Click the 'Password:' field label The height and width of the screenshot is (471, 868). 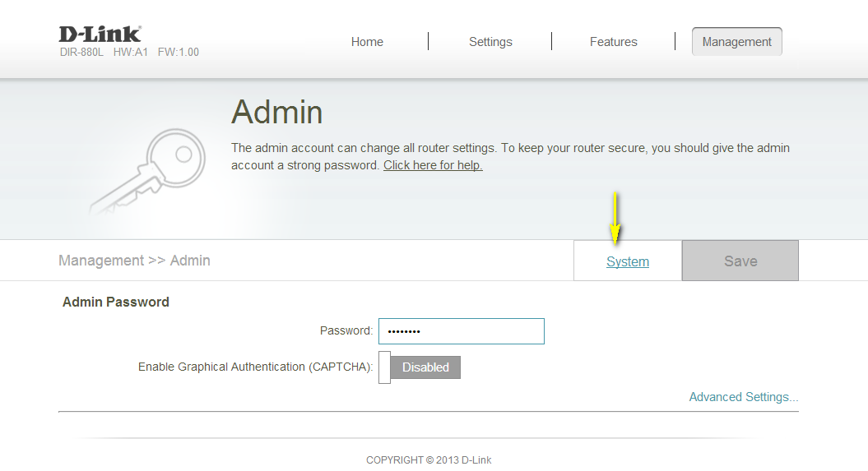[346, 331]
